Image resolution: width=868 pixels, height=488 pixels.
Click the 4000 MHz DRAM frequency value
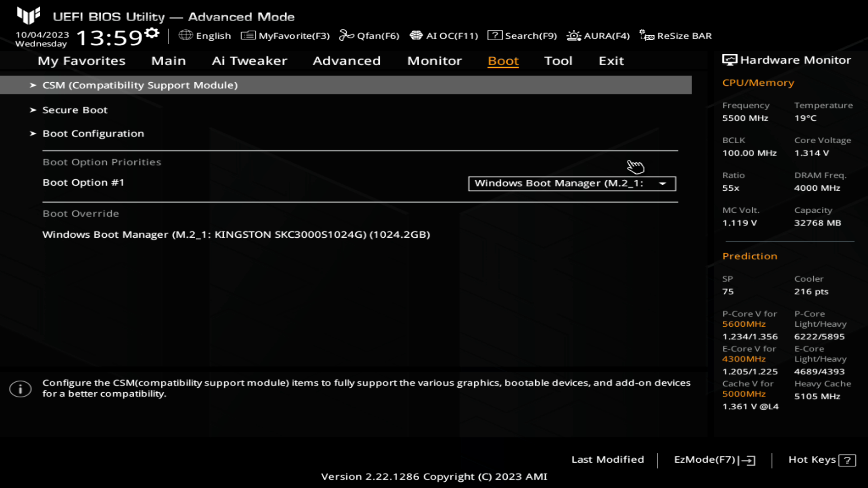(817, 188)
